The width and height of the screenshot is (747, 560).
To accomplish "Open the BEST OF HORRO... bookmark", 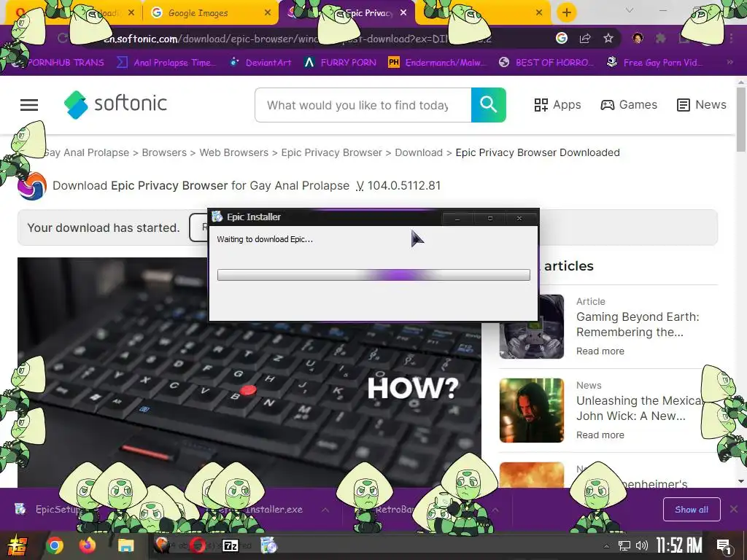I will click(x=546, y=63).
